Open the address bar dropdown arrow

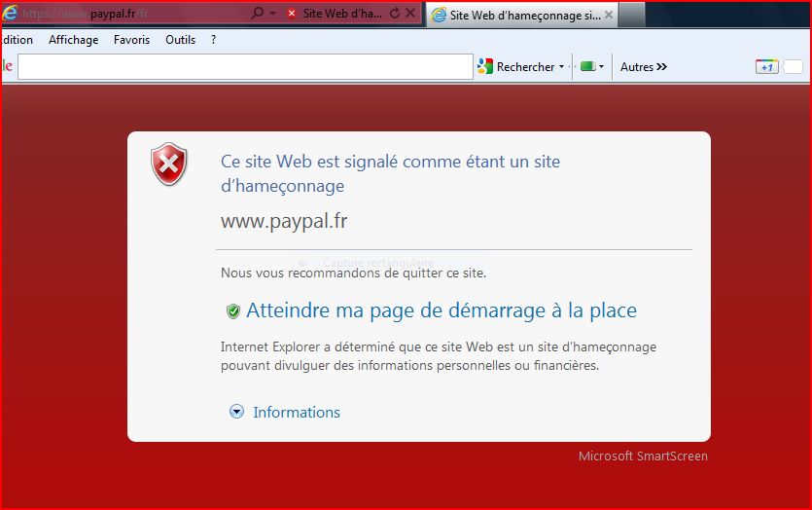pyautogui.click(x=273, y=14)
